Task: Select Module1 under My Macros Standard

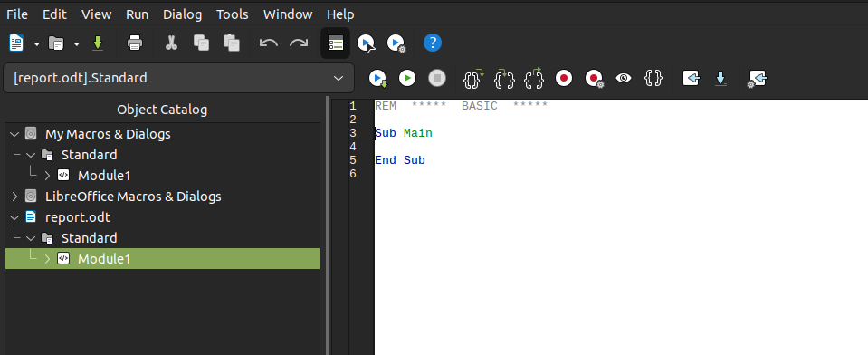Action: (104, 176)
